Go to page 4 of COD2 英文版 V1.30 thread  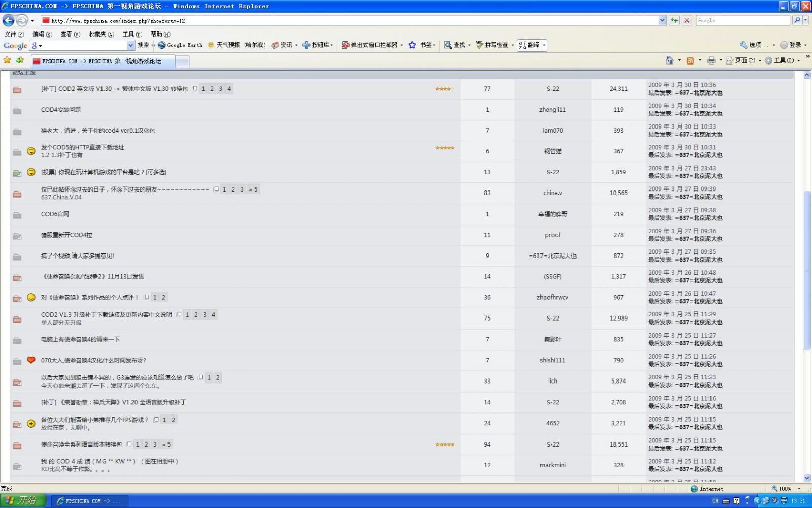229,89
